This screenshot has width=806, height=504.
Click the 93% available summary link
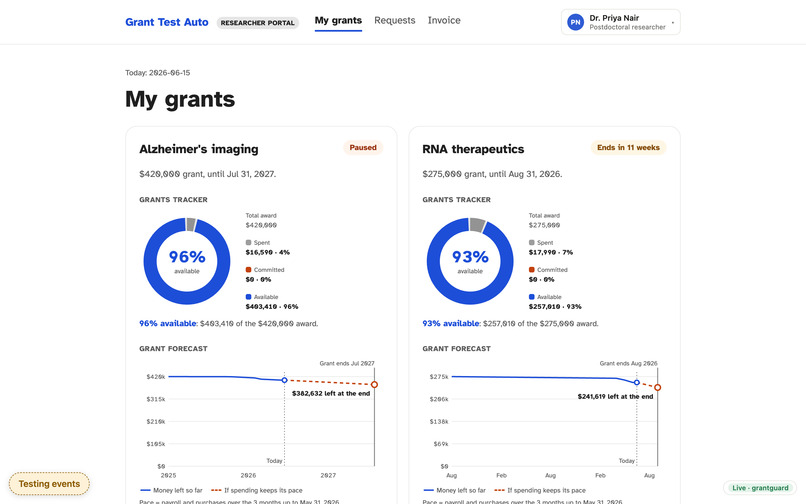(x=451, y=323)
